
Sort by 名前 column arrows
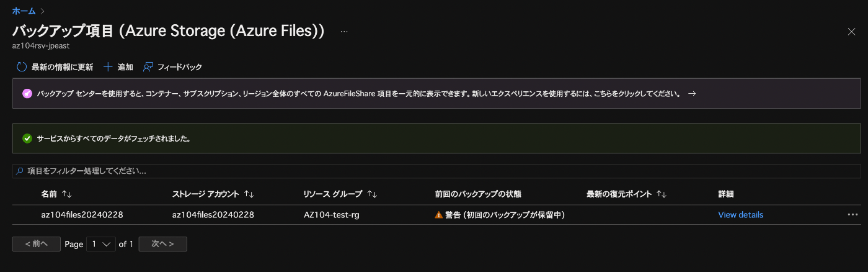(x=67, y=194)
